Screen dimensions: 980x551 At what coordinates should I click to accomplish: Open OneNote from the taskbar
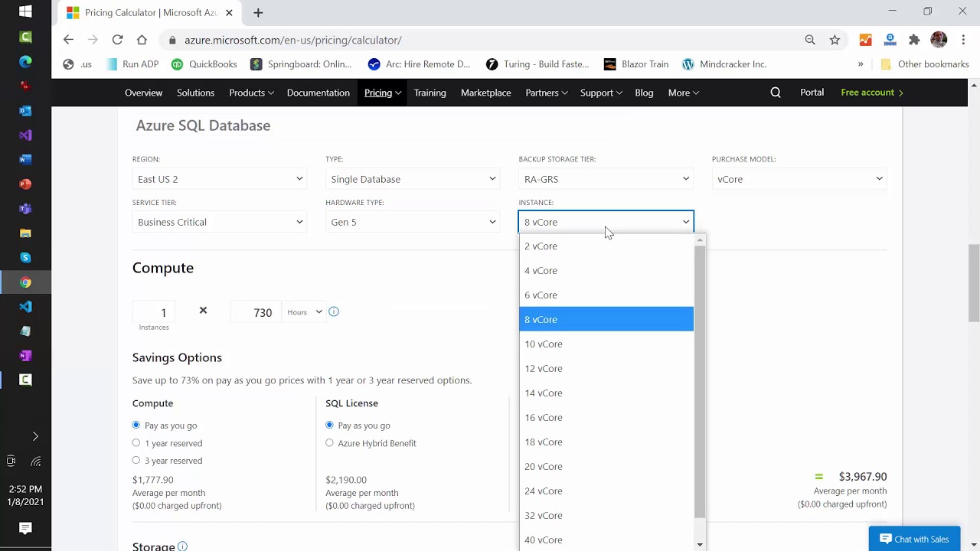(x=25, y=355)
